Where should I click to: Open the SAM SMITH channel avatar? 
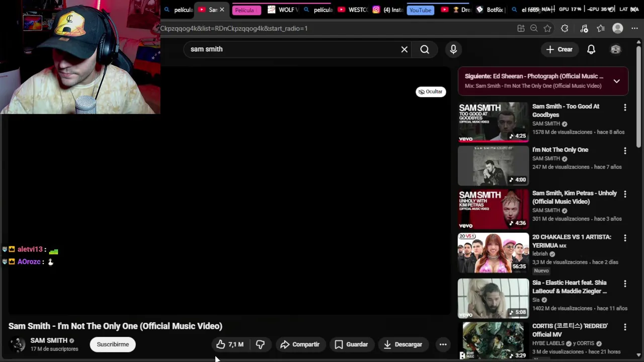[18, 344]
